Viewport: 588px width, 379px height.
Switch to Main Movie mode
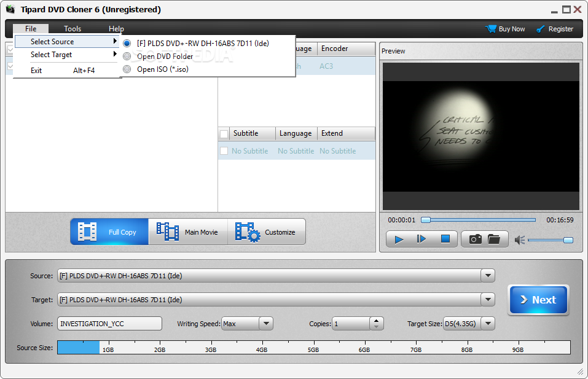tap(188, 232)
